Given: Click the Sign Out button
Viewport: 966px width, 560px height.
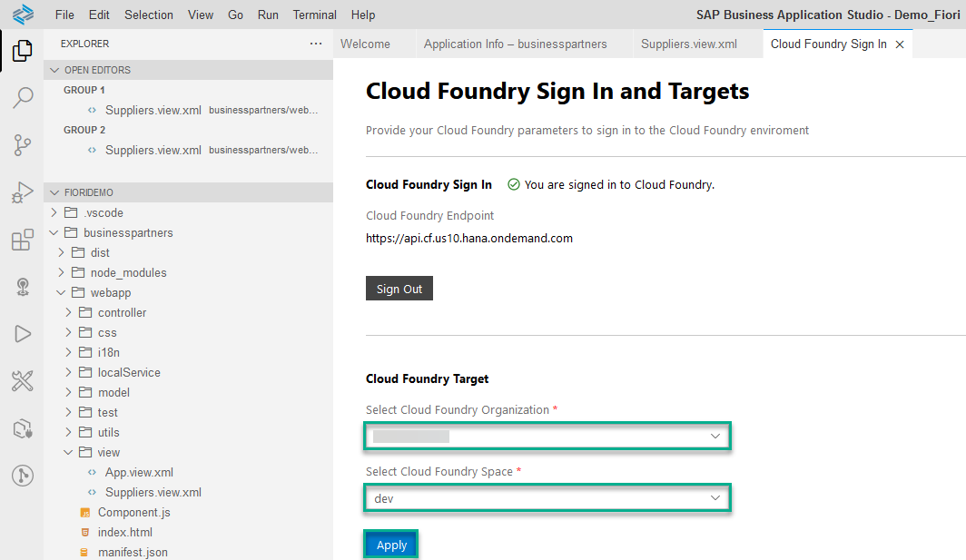Looking at the screenshot, I should click(x=399, y=289).
